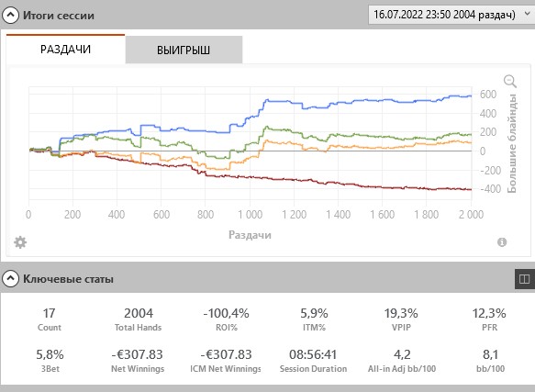Click the All-in Adj bb/100 stat

402,360
